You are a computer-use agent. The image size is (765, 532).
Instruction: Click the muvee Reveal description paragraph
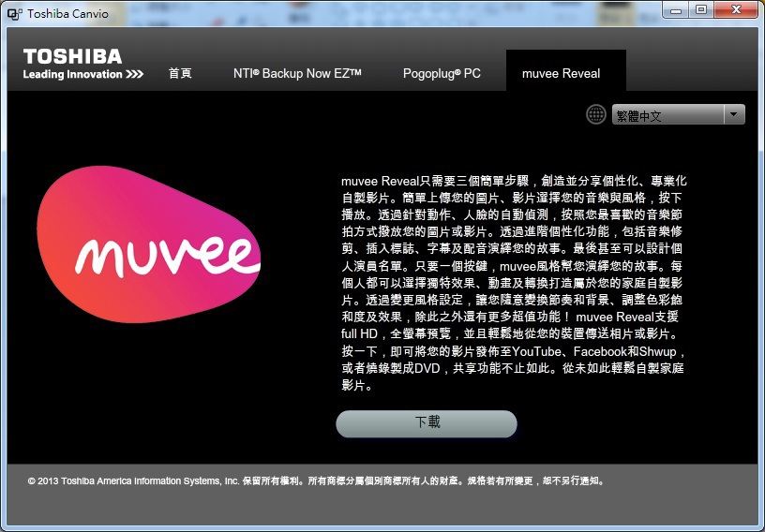(x=514, y=283)
